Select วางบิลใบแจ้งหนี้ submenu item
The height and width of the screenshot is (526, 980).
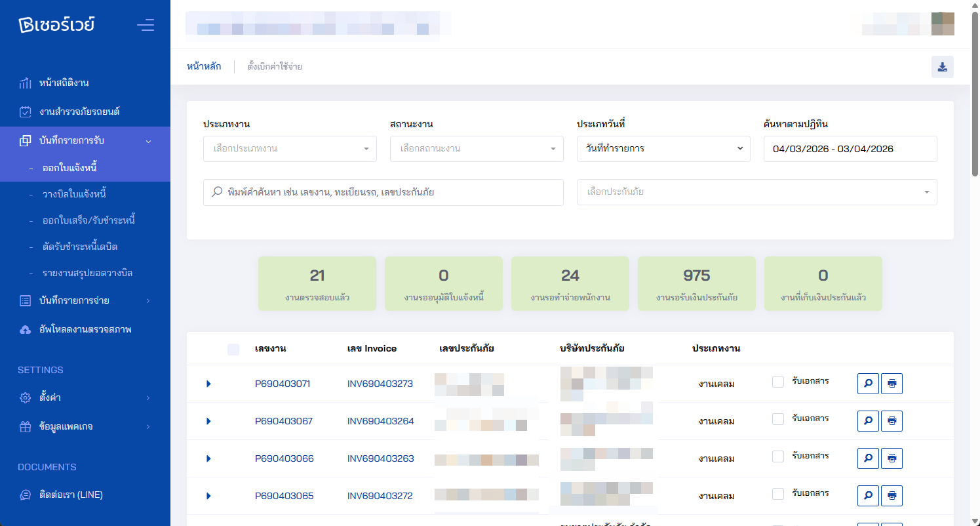(74, 194)
